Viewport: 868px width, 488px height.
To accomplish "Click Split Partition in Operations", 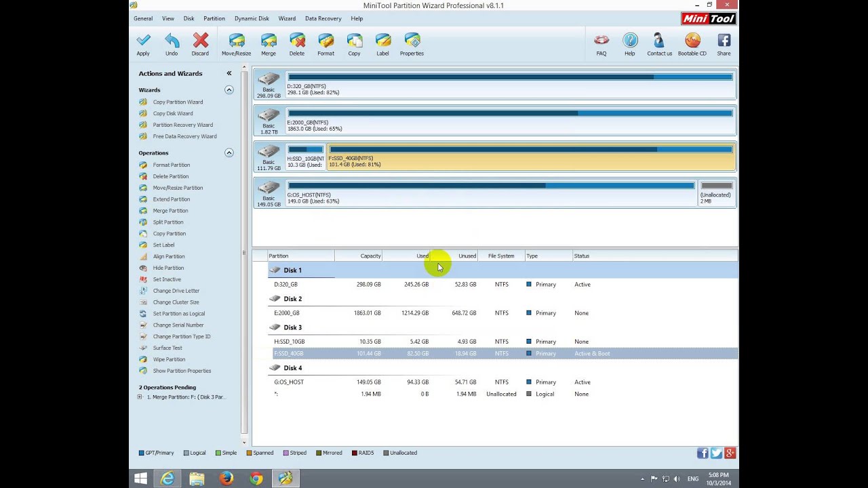I will pyautogui.click(x=167, y=222).
